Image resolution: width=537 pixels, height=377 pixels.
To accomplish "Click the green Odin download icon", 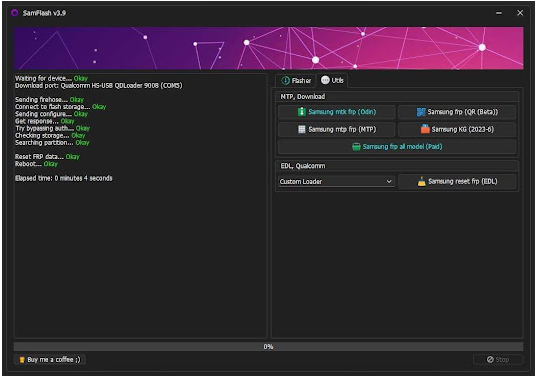I will pyautogui.click(x=301, y=112).
